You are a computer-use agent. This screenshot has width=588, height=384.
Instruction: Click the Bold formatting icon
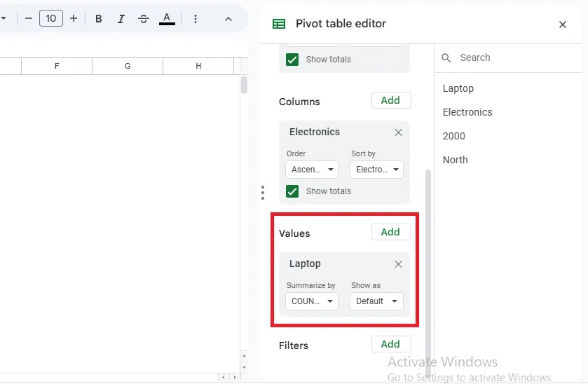point(99,19)
